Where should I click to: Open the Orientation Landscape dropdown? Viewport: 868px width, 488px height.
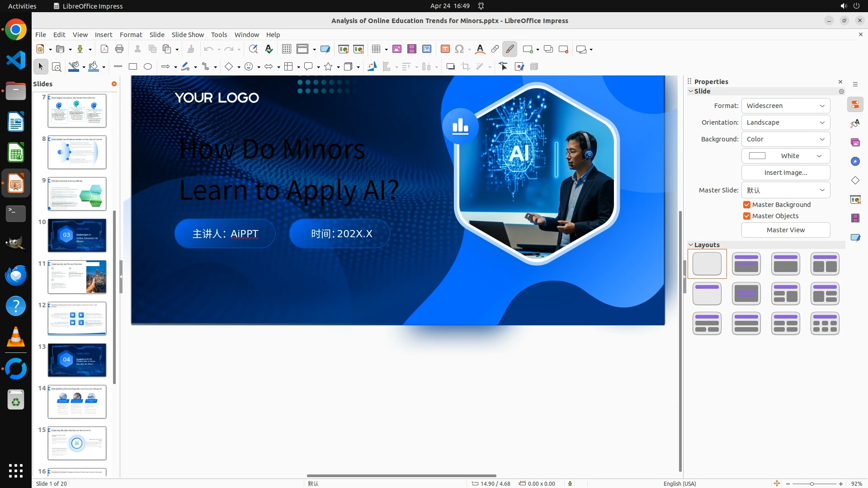pyautogui.click(x=785, y=122)
